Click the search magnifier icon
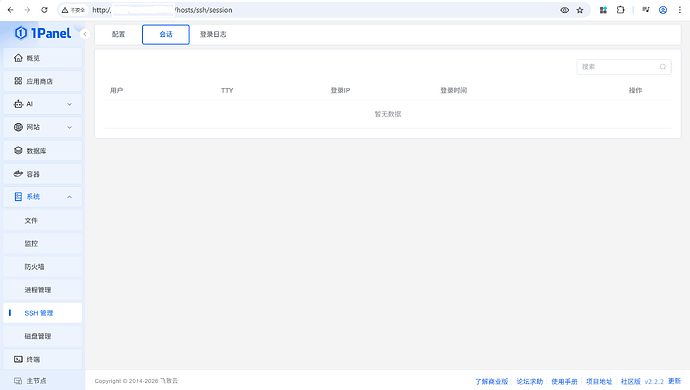Viewport: 690px width, 390px height. [663, 67]
